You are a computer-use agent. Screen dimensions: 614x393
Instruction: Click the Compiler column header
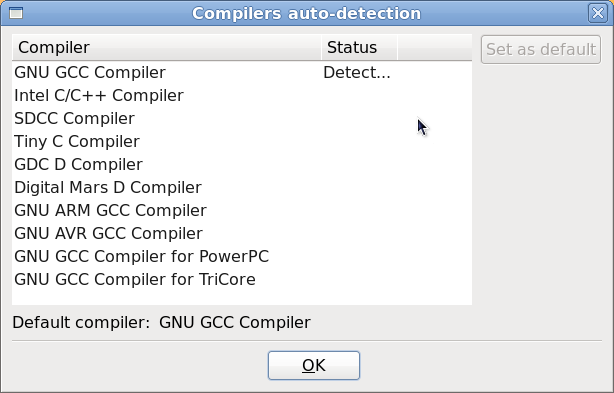click(x=167, y=47)
